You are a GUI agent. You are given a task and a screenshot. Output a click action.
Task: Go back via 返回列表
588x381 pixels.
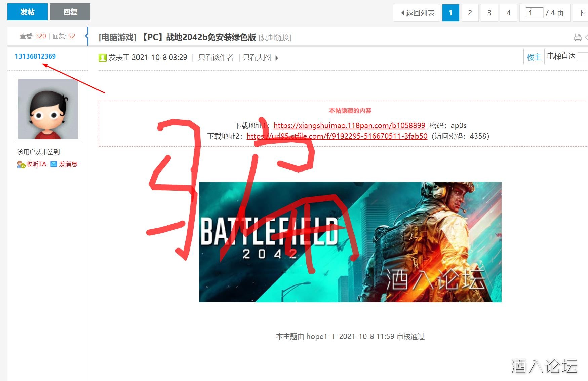(417, 13)
